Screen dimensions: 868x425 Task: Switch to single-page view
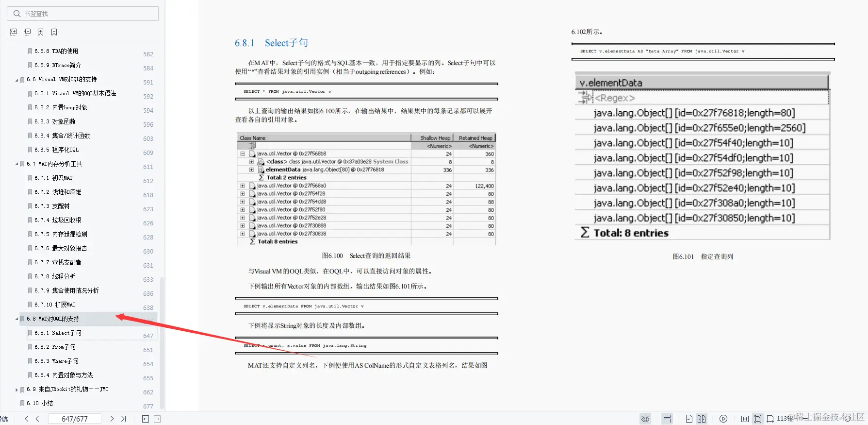[x=689, y=419]
